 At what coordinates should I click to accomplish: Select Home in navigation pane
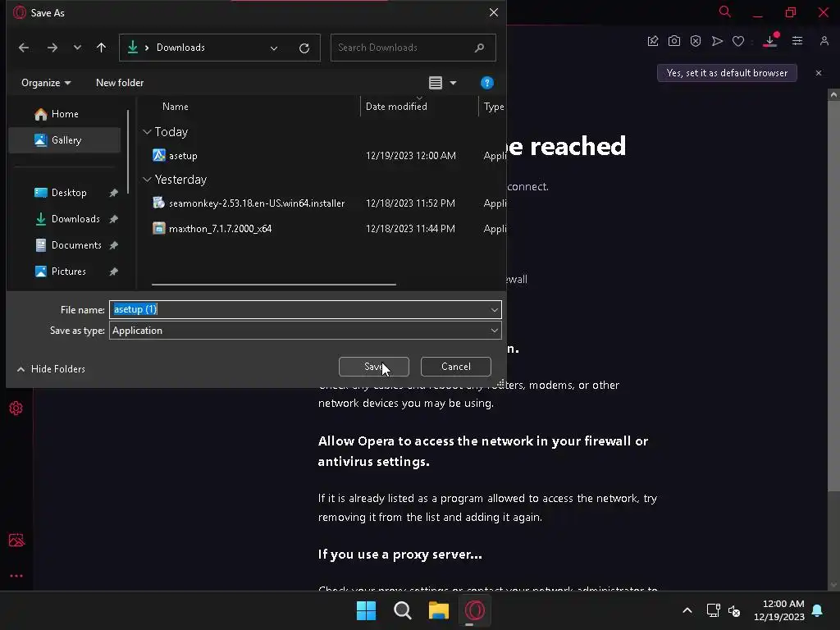click(65, 114)
